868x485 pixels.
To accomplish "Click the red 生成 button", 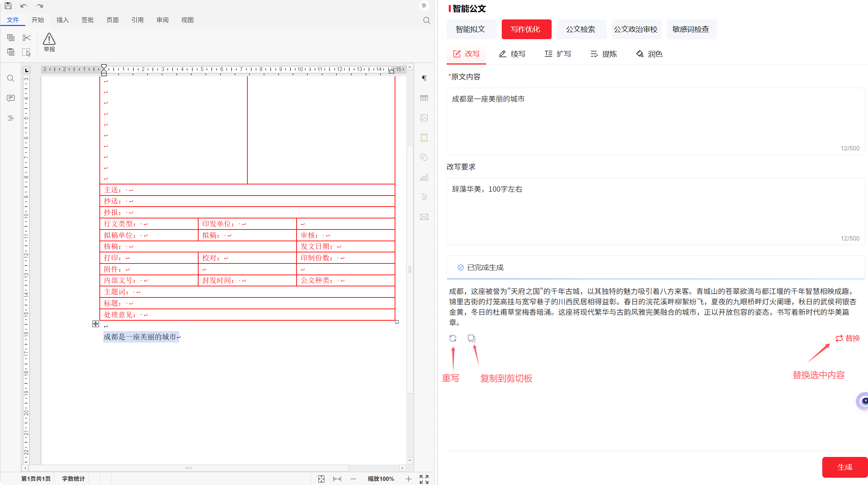I will (x=845, y=467).
